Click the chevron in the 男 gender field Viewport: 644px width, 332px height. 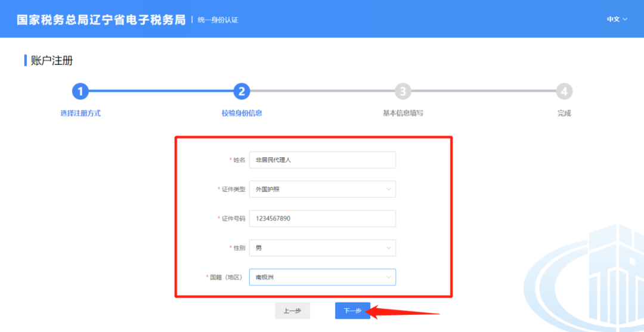(x=389, y=248)
